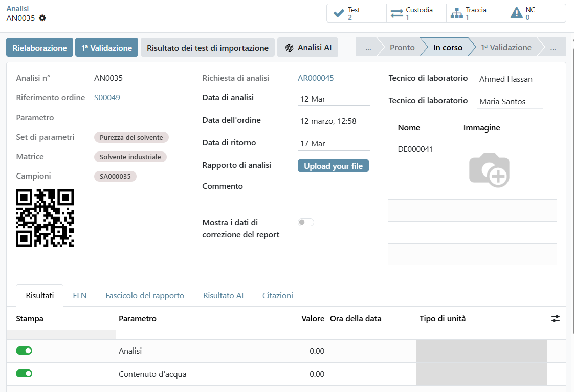Viewport: 574px width, 392px height.
Task: Expand the right status ellipsis after 1ª Validazione
Action: point(553,48)
